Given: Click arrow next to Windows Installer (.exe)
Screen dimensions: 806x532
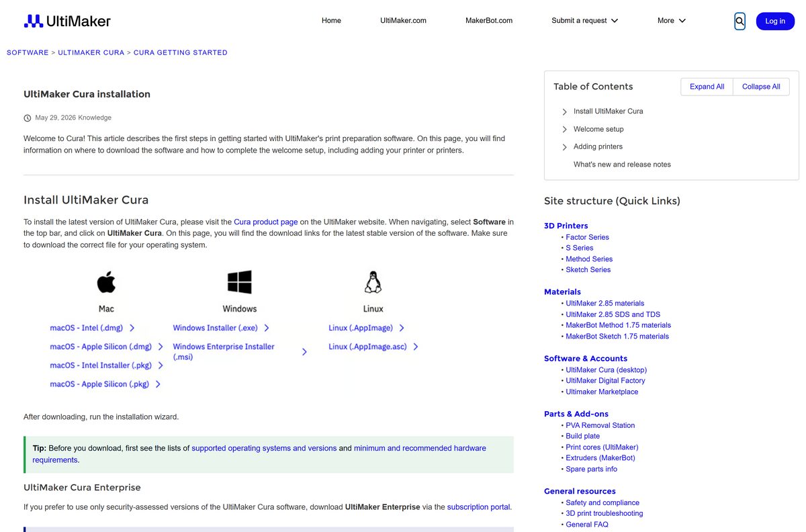Looking at the screenshot, I should (267, 328).
